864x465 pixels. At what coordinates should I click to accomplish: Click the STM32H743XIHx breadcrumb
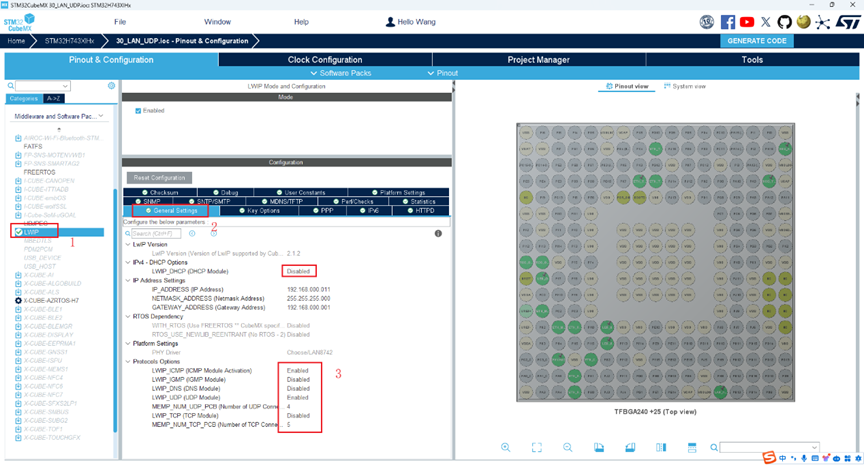pyautogui.click(x=69, y=41)
